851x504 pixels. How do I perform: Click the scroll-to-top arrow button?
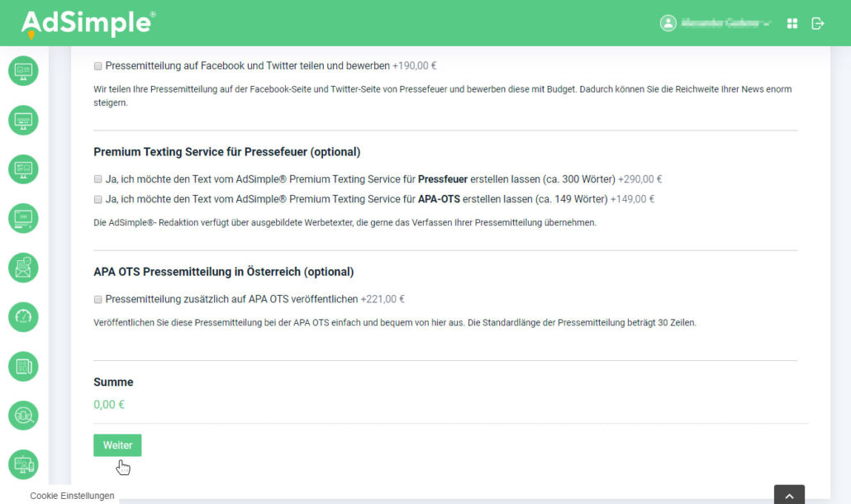(x=789, y=495)
